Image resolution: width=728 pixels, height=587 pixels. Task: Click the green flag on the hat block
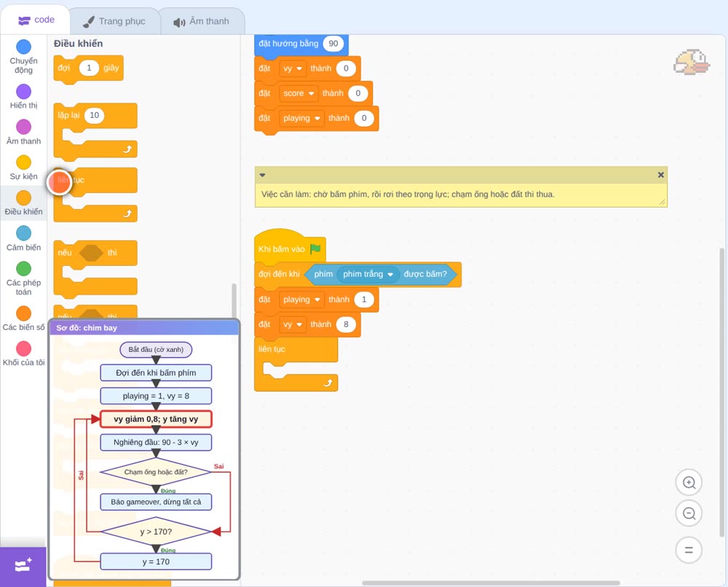pyautogui.click(x=316, y=249)
